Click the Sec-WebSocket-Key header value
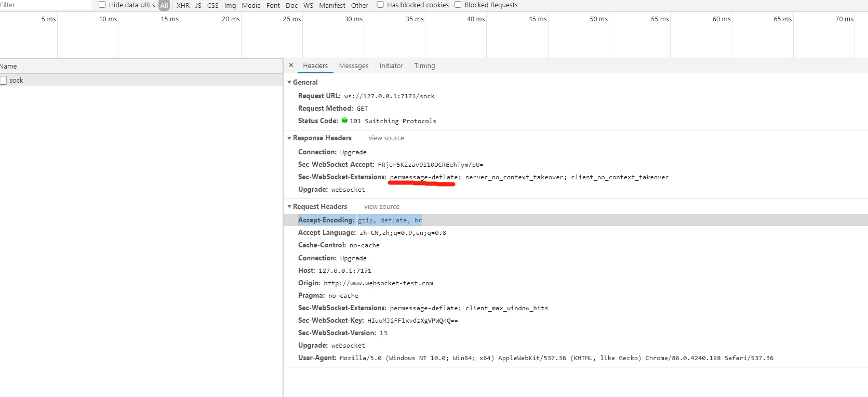The image size is (868, 397). click(x=412, y=321)
